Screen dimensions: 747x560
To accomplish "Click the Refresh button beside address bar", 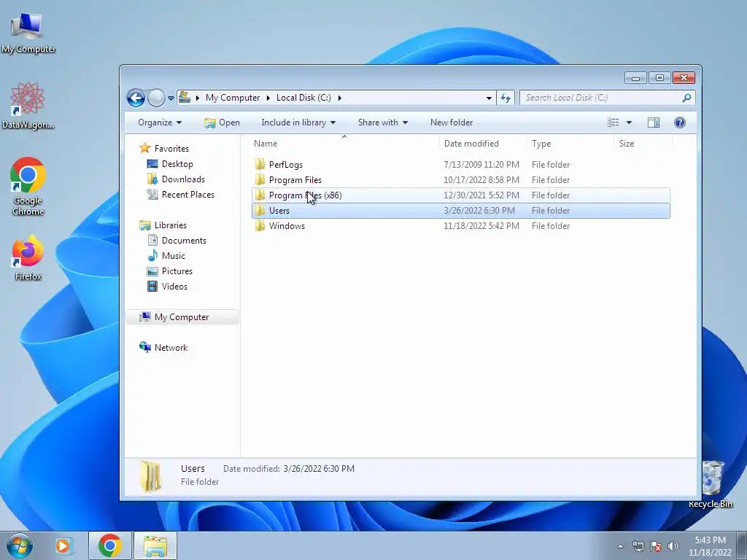I will [x=506, y=98].
